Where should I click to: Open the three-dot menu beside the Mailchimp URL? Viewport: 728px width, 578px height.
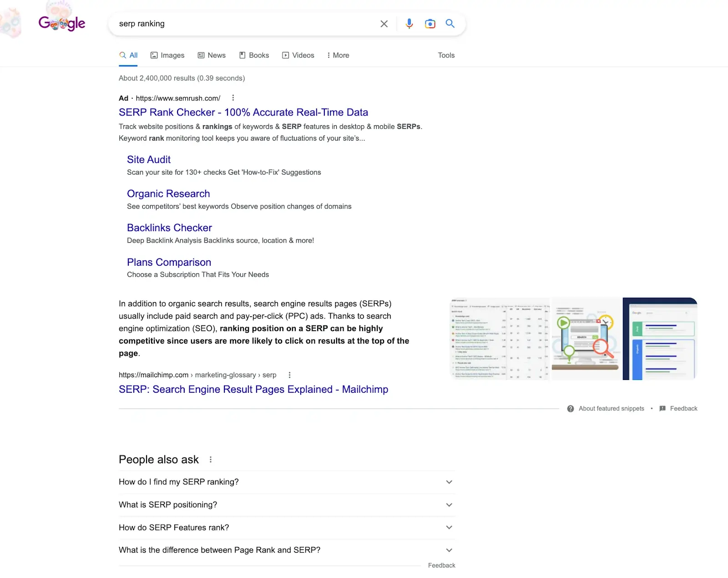(x=289, y=375)
